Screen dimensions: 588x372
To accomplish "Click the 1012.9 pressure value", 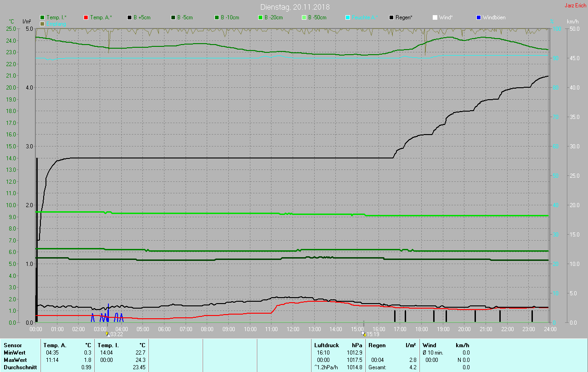I will (x=354, y=353).
